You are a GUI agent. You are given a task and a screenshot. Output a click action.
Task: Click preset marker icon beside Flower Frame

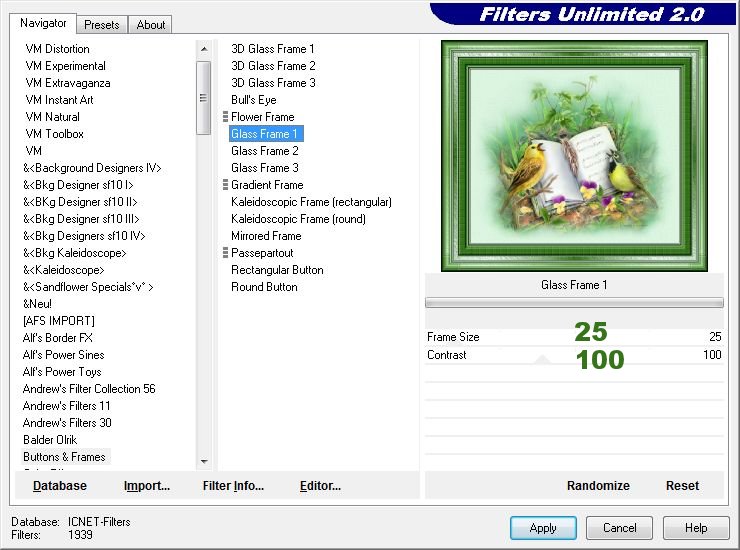click(225, 117)
